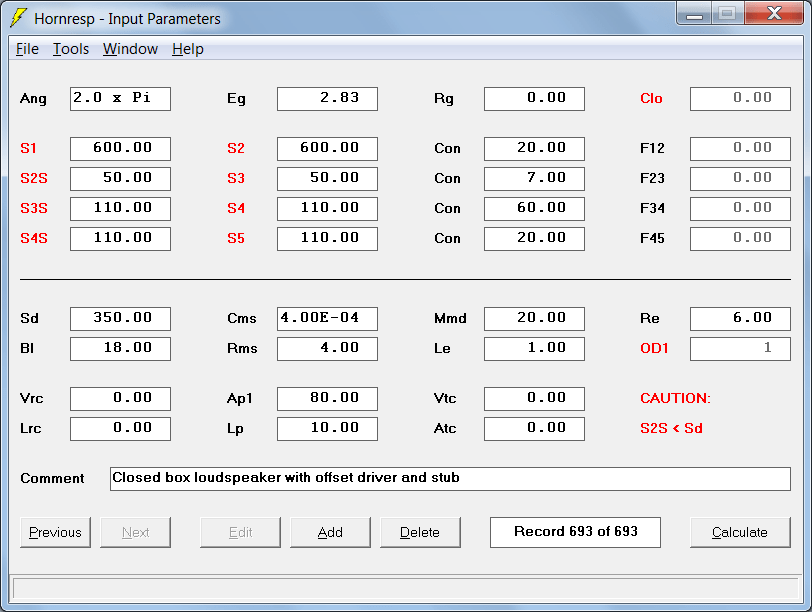Click the Previous record button
The image size is (812, 612).
pos(55,532)
